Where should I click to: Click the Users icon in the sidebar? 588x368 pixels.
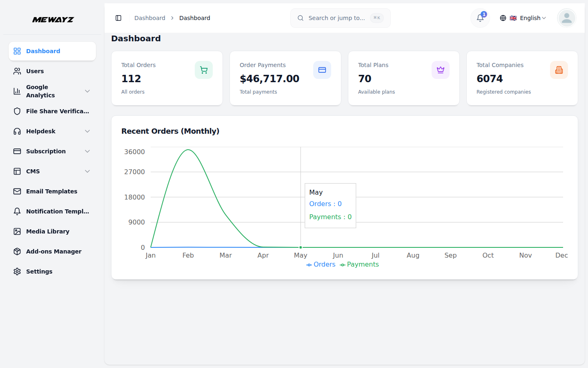(17, 71)
